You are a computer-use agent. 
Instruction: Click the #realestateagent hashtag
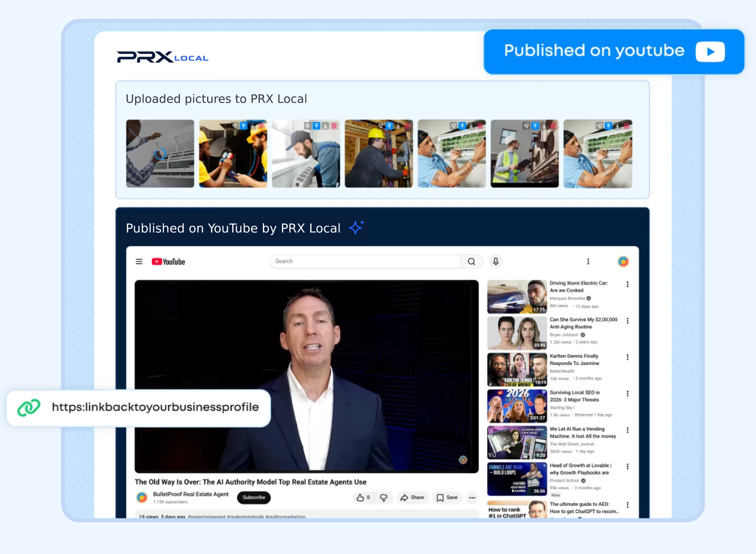206,517
